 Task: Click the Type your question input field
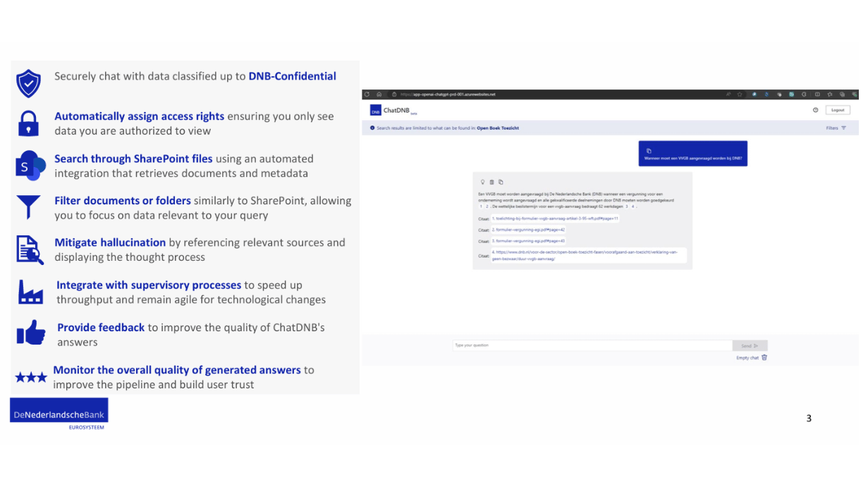592,345
